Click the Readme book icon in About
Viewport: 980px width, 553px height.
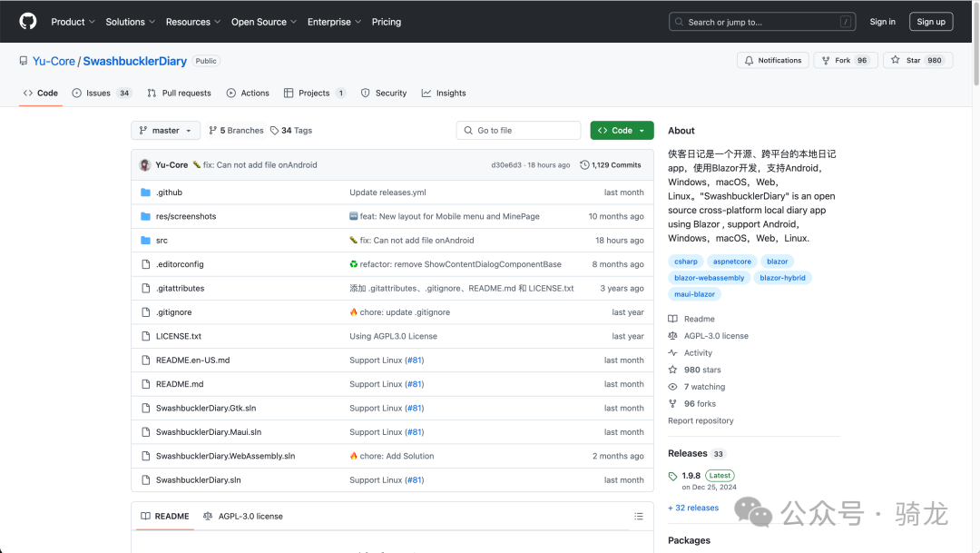[672, 319]
